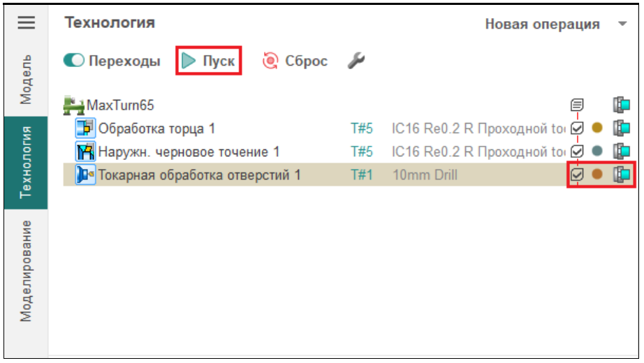Toggle the Переходы switch

[x=73, y=61]
